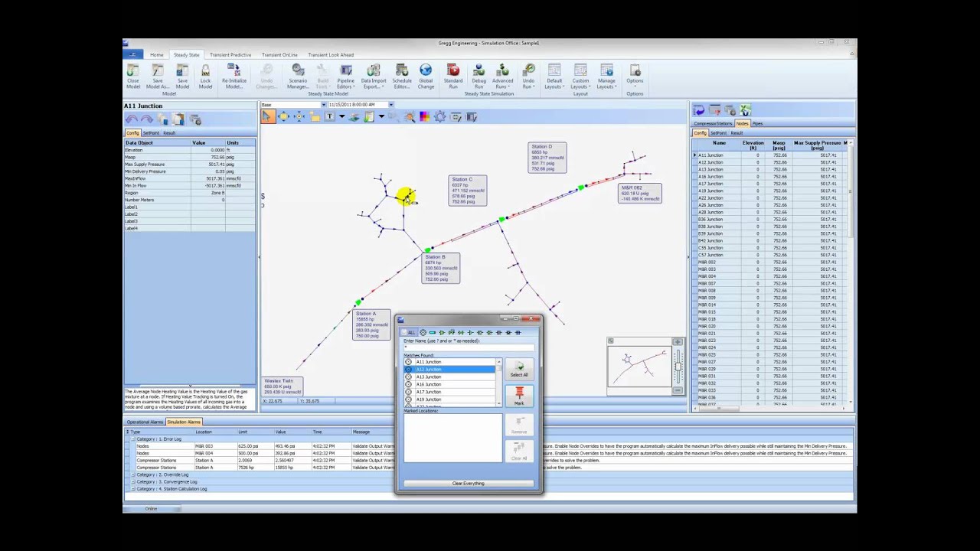This screenshot has width=980, height=551.
Task: Click the paste icon in A11 Junction panel
Action: tap(178, 119)
